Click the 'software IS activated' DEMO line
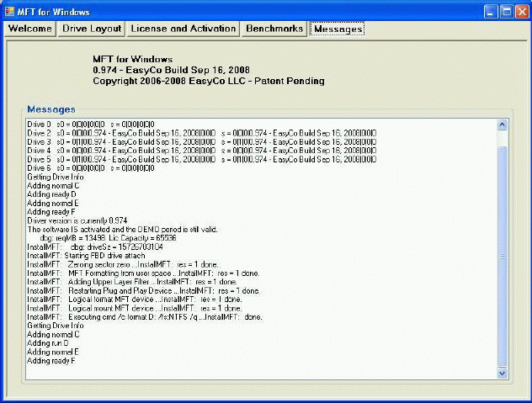Viewport: 532px width, 403px height. pos(123,230)
